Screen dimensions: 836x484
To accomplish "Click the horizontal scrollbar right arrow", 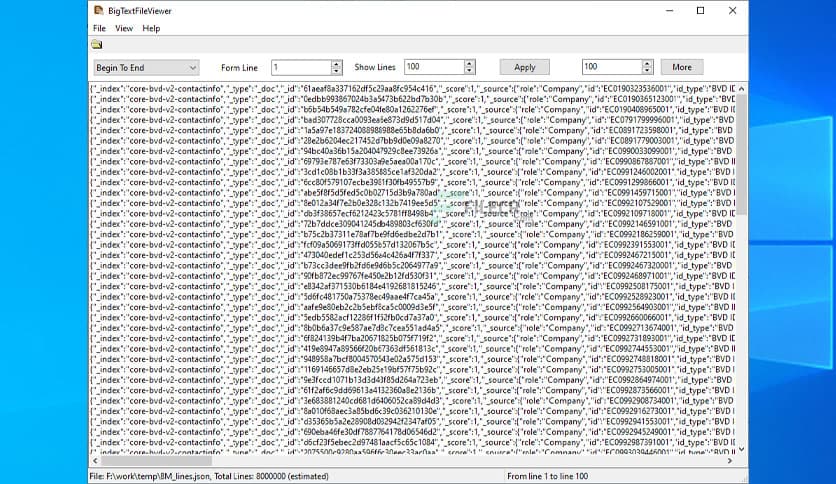I will (730, 461).
